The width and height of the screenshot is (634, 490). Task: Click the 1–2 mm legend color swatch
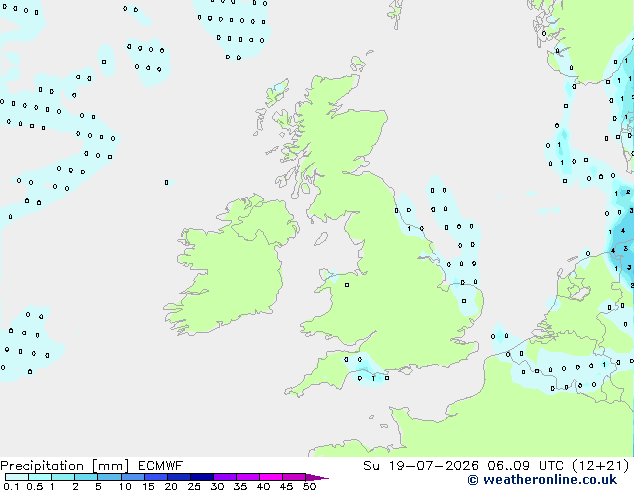63,477
